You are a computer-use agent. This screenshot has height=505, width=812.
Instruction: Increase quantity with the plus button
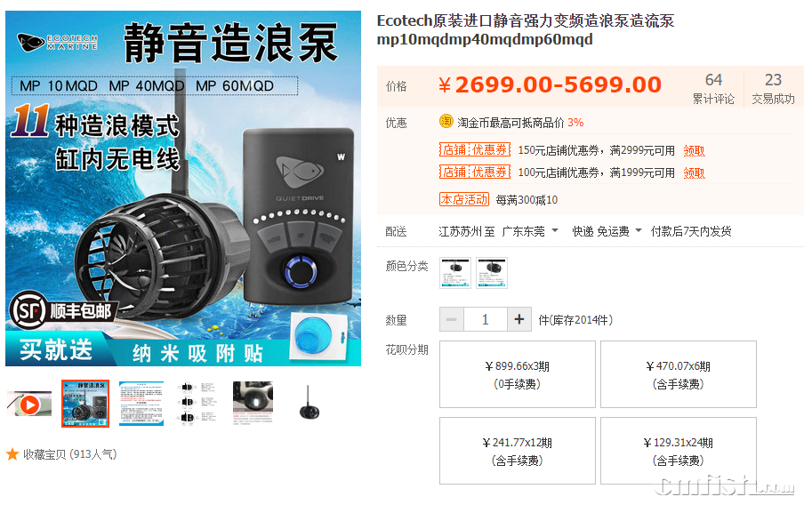519,319
